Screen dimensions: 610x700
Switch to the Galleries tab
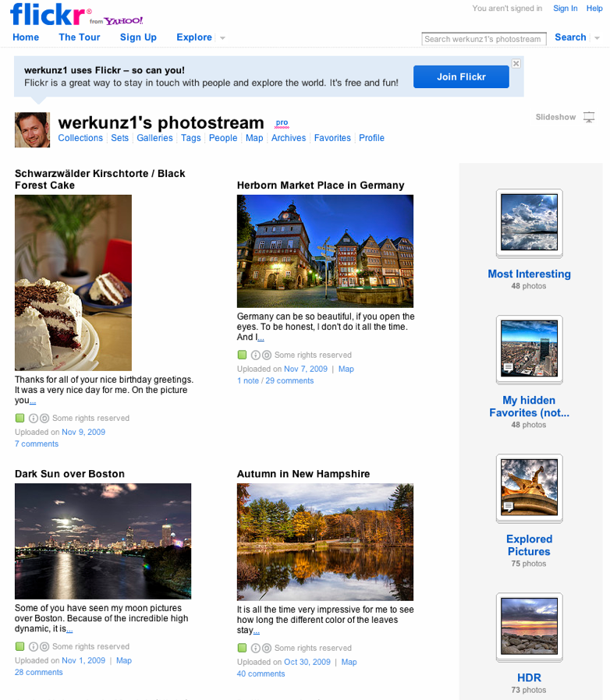pyautogui.click(x=154, y=138)
